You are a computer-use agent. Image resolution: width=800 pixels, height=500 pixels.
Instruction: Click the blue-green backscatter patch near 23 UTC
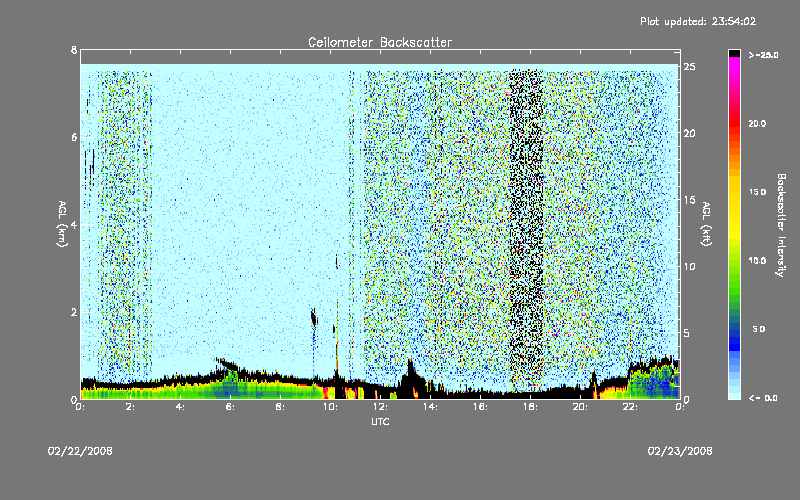tap(653, 382)
